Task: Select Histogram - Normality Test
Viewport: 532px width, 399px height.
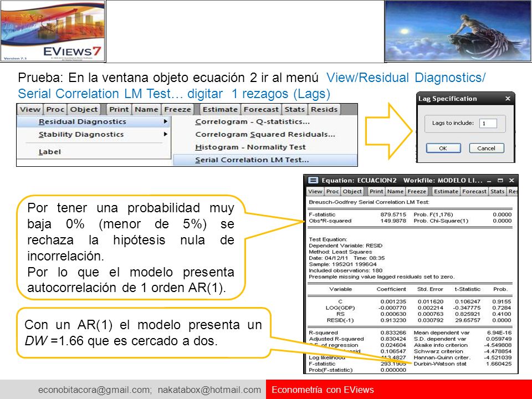Action: [250, 147]
